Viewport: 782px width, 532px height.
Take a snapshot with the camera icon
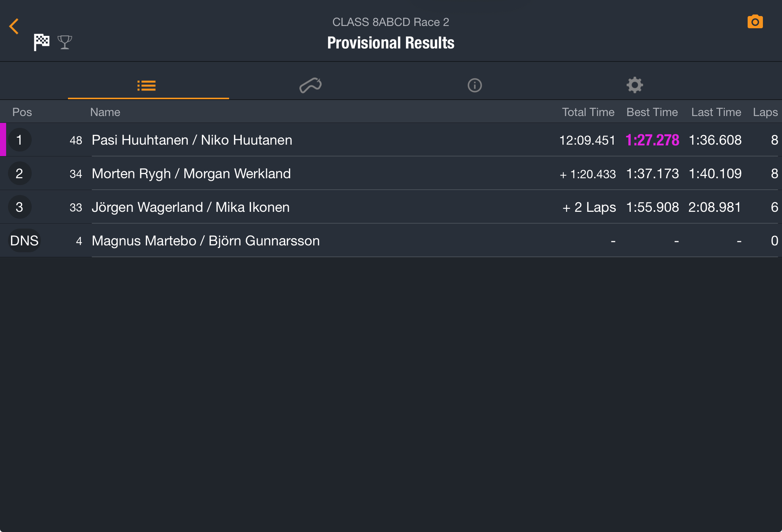click(x=755, y=22)
